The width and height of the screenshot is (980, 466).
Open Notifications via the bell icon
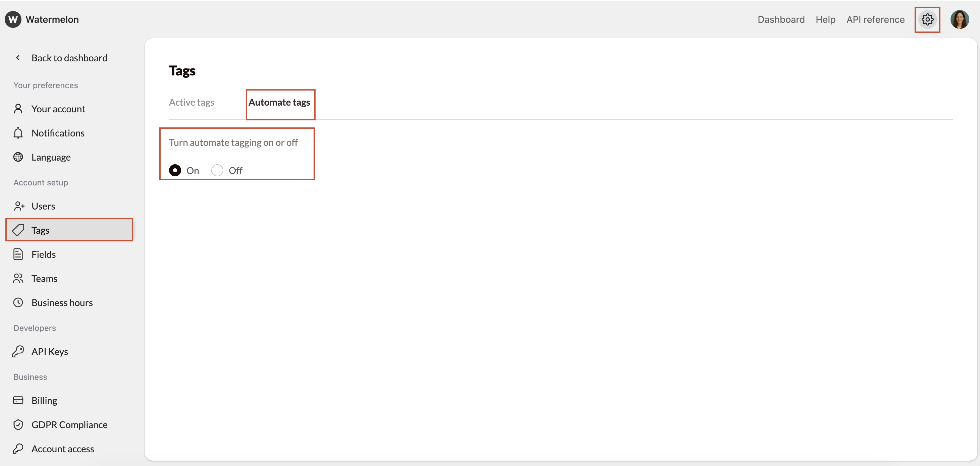point(19,133)
